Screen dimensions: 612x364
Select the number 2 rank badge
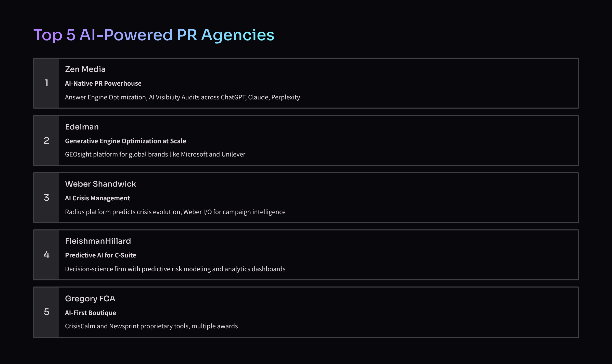click(46, 141)
